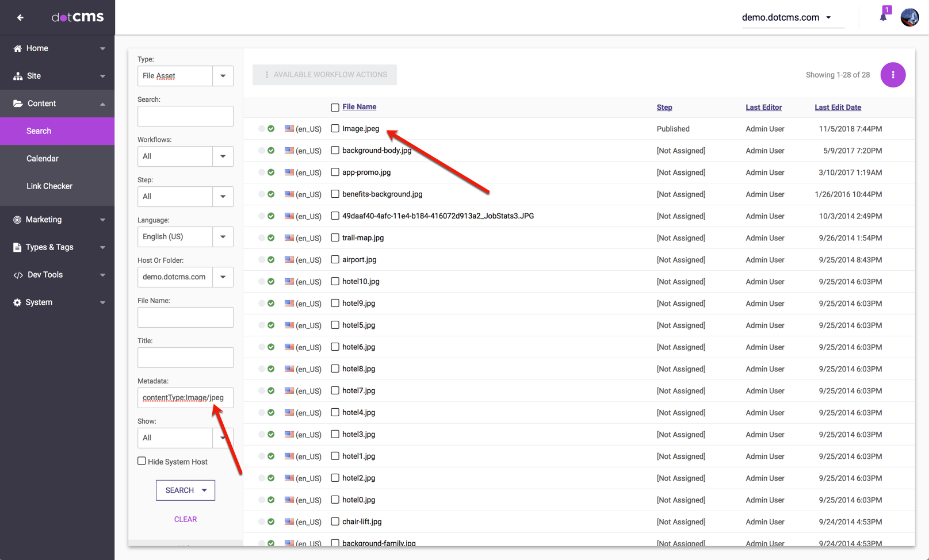Viewport: 929px width, 560px height.
Task: Click the green published status icon for Image.jpeg
Action: coord(271,129)
